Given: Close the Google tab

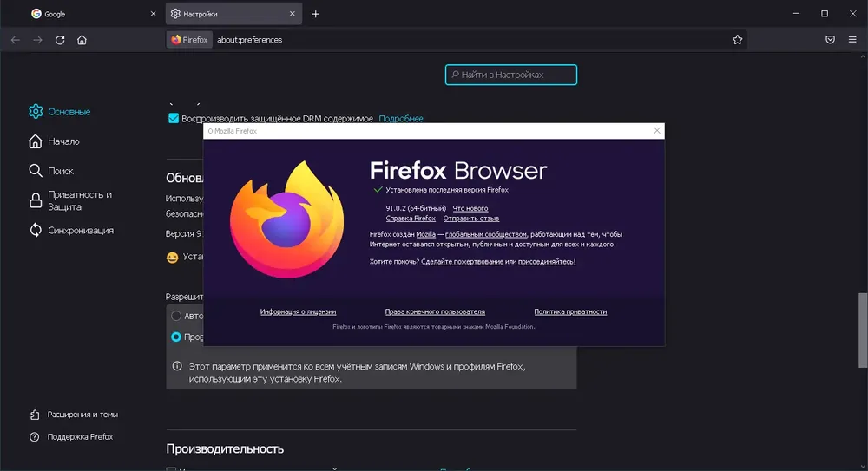Looking at the screenshot, I should [154, 14].
